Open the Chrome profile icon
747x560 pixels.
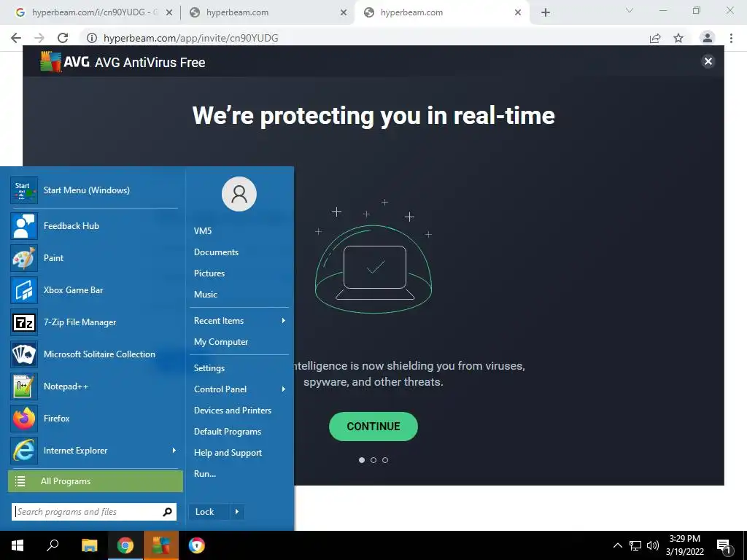pyautogui.click(x=708, y=38)
